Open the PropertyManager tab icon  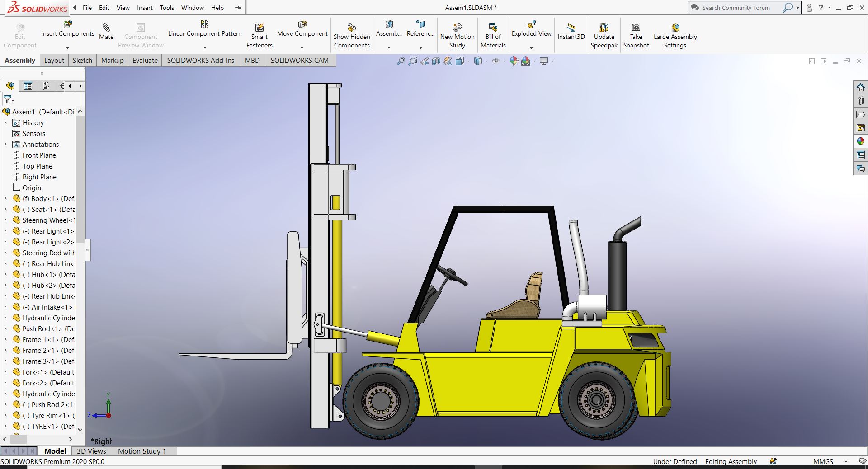(x=28, y=86)
